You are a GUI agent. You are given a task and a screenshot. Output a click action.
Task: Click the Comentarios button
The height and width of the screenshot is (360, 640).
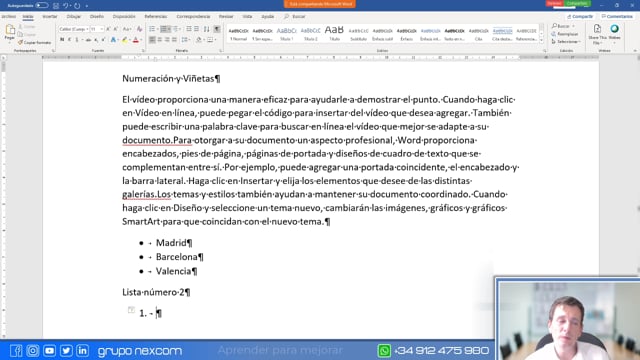click(617, 16)
